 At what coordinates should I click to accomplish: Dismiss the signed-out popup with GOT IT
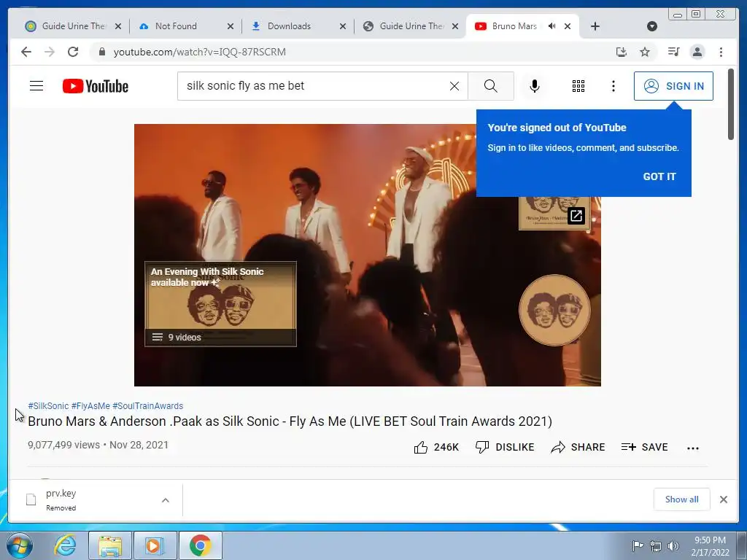pos(659,176)
